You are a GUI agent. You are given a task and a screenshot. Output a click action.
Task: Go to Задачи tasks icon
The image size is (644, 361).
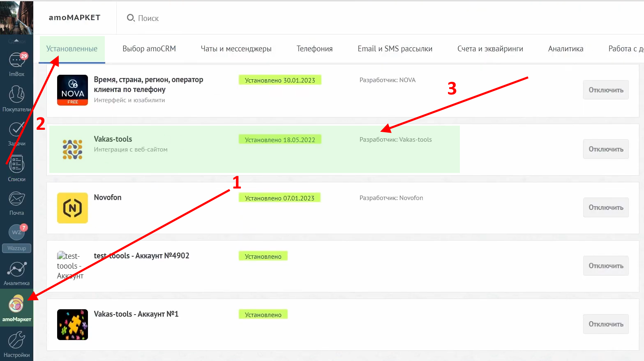click(x=16, y=130)
